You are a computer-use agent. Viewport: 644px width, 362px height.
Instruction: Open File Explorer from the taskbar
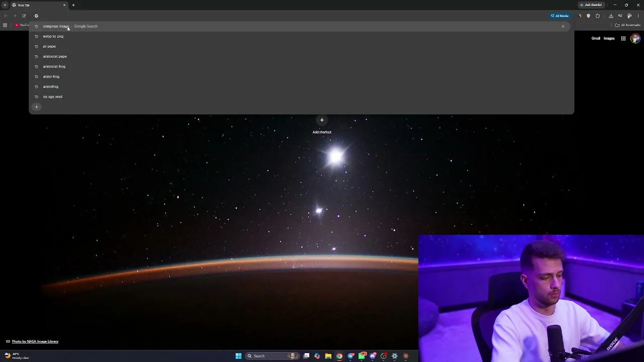pyautogui.click(x=328, y=356)
